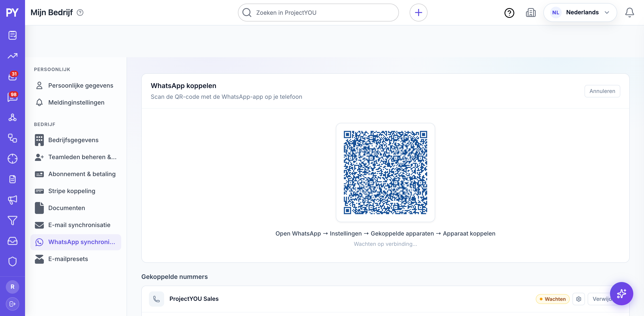Click the Annuleren button
Screen dimensions: 644x316
tap(602, 91)
